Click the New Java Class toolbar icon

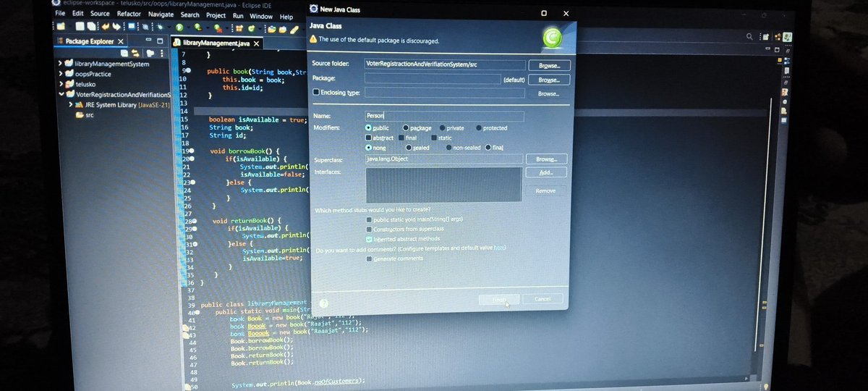[x=251, y=28]
